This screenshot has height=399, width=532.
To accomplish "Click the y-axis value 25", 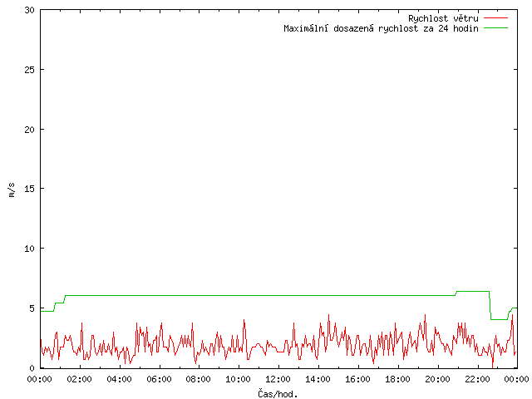I will click(x=30, y=70).
